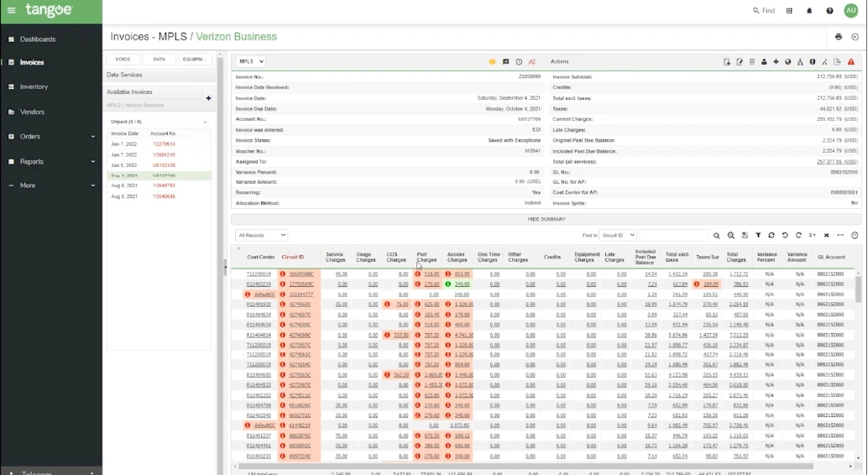Viewport: 868px width, 475px height.
Task: Toggle the hamburger navigation menu
Action: [10, 11]
